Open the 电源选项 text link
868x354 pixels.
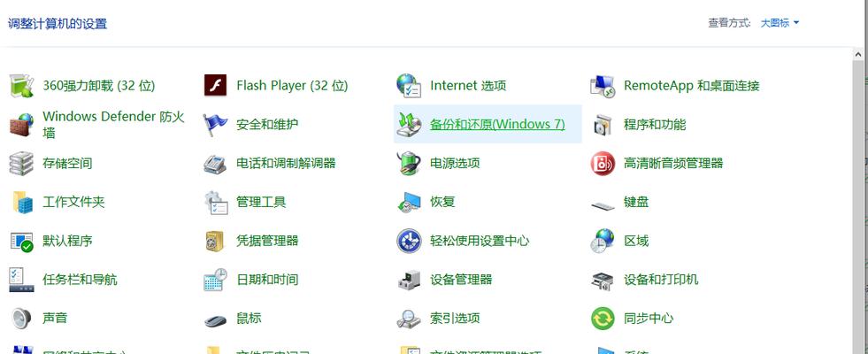point(455,163)
